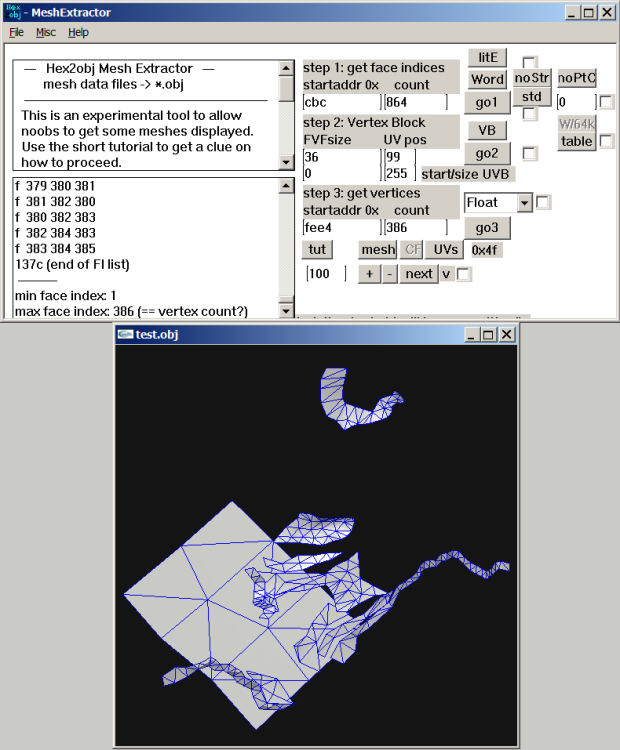Click the step 1 startaddr field containing cbc
Viewport: 620px width, 750px height.
(342, 102)
